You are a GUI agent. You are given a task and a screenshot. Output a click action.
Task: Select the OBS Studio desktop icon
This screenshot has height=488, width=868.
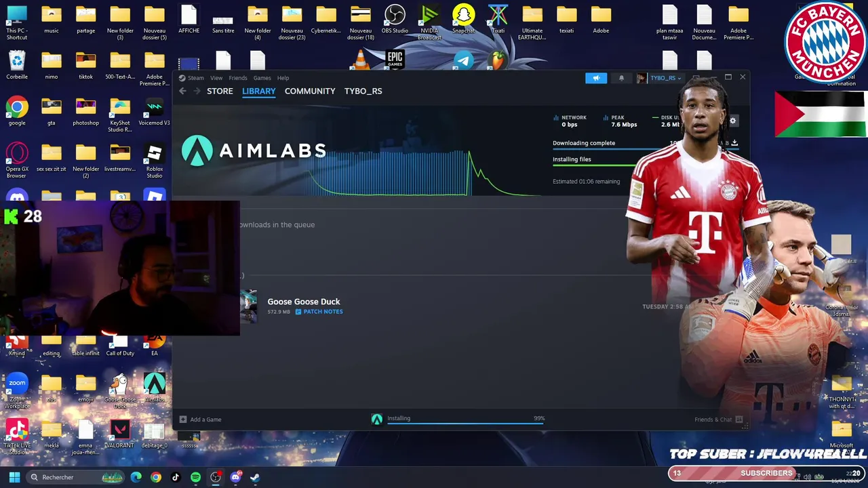pyautogui.click(x=395, y=19)
